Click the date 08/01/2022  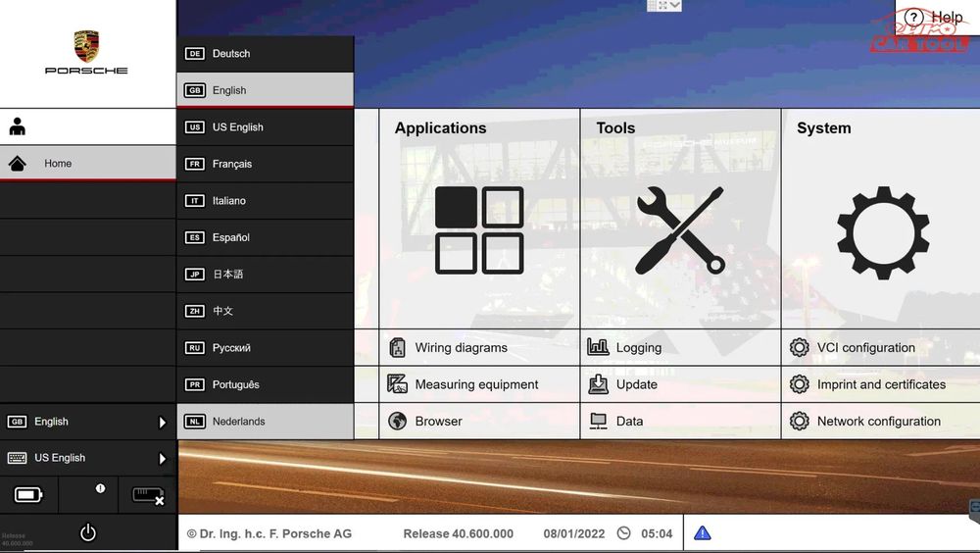[573, 533]
